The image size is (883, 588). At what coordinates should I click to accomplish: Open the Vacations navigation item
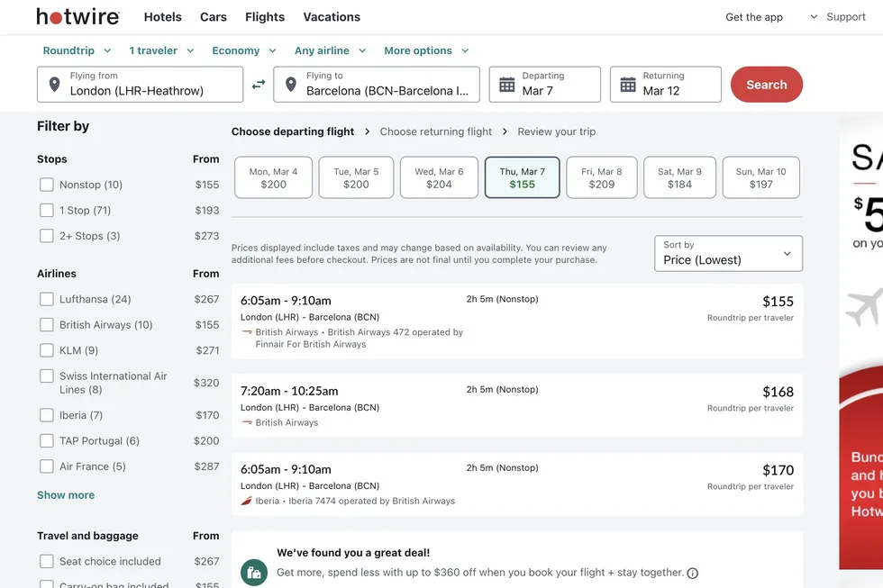click(332, 17)
